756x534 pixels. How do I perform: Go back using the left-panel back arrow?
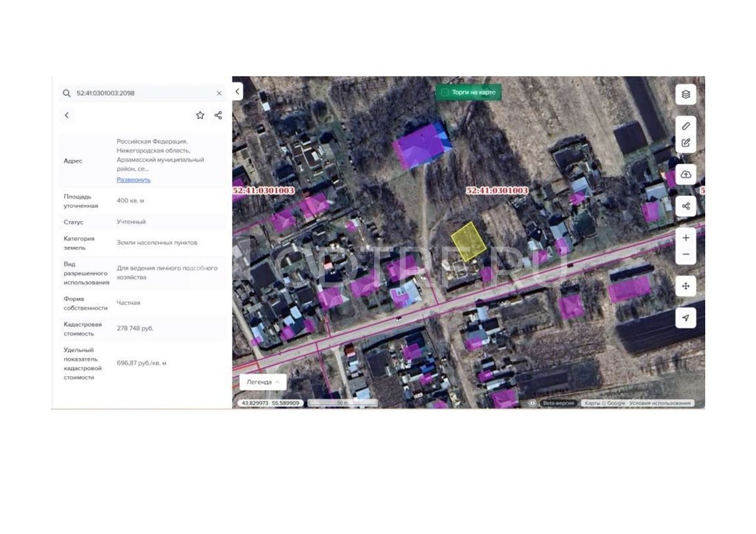67,115
